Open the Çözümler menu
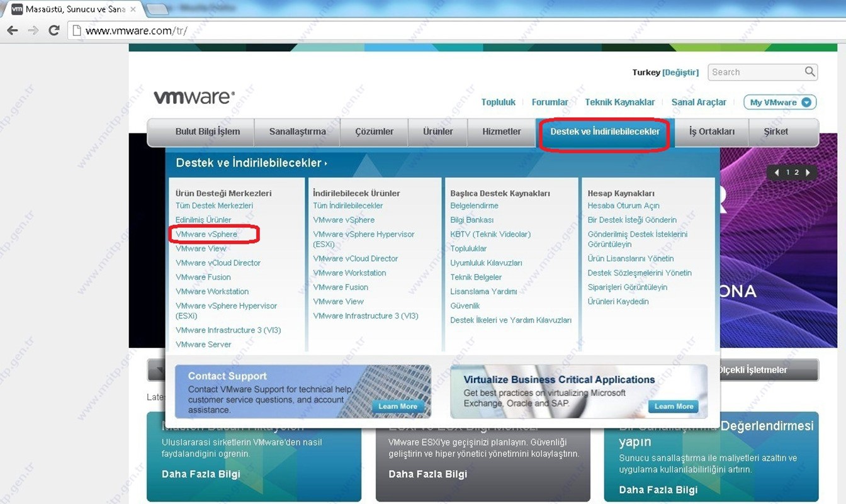 (374, 132)
